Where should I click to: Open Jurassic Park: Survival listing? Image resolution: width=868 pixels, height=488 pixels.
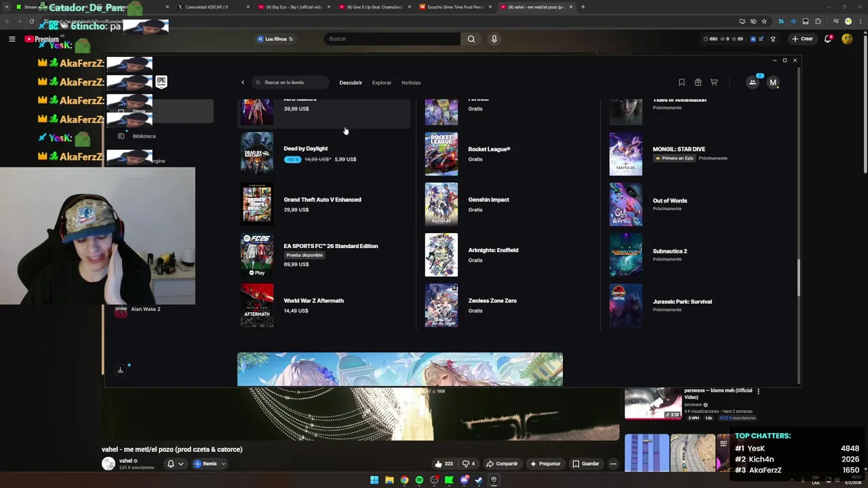tap(693, 305)
